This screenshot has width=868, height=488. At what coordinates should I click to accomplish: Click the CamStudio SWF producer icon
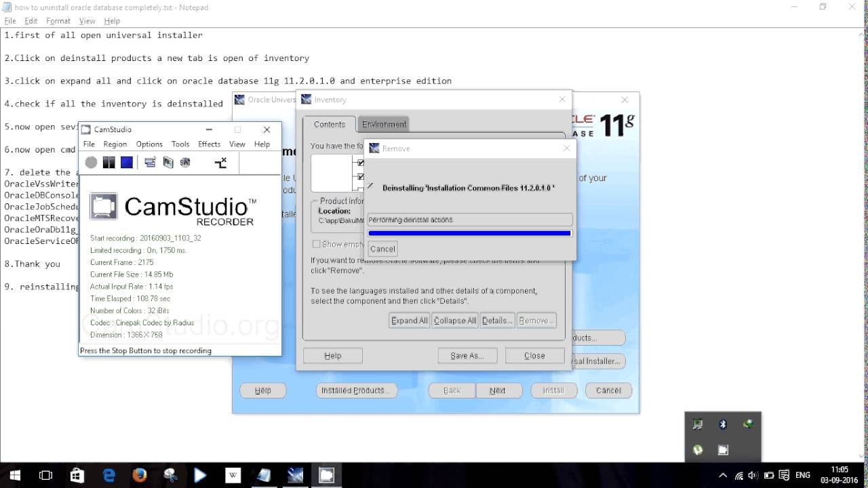pos(185,163)
